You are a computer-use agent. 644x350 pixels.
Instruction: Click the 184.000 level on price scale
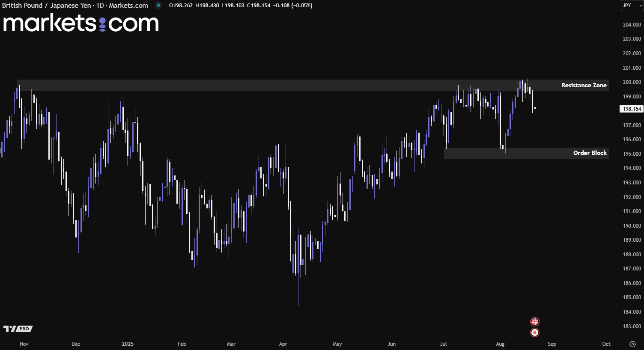coord(632,312)
